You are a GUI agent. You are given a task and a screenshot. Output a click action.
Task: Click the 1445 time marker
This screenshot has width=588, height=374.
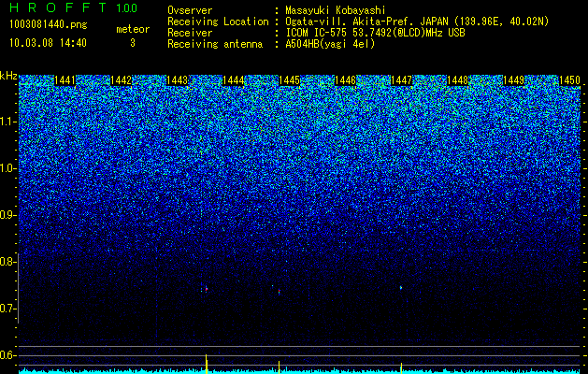point(290,80)
